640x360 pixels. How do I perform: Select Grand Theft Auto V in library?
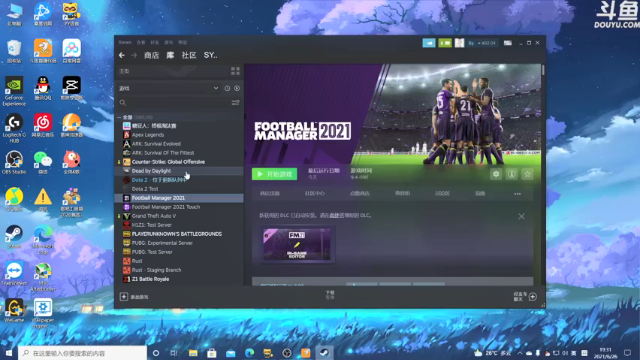[x=154, y=216]
